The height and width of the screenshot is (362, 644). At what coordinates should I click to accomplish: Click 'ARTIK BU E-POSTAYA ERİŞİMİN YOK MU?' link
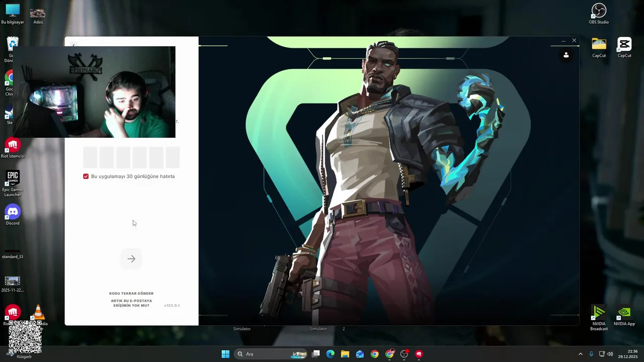(x=131, y=303)
